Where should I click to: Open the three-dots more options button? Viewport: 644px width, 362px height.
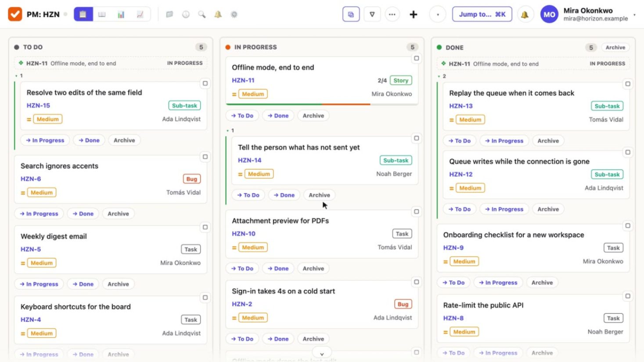[x=392, y=14]
